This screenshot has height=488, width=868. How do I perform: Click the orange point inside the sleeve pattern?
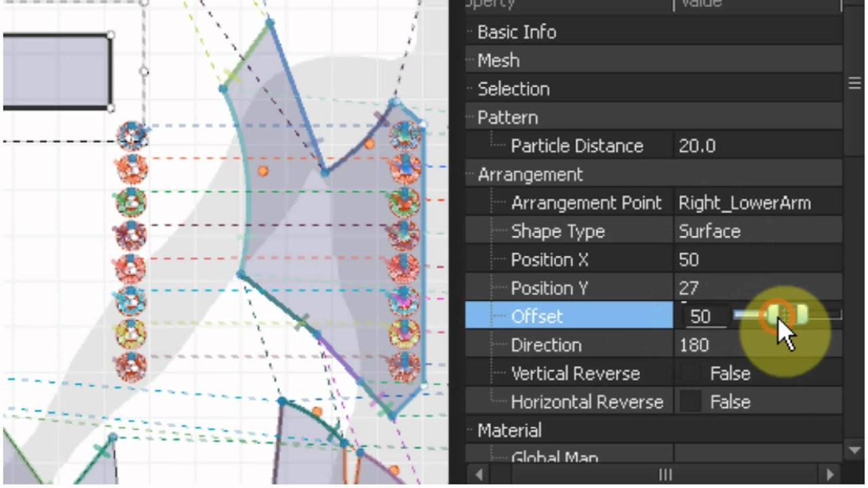(x=263, y=171)
